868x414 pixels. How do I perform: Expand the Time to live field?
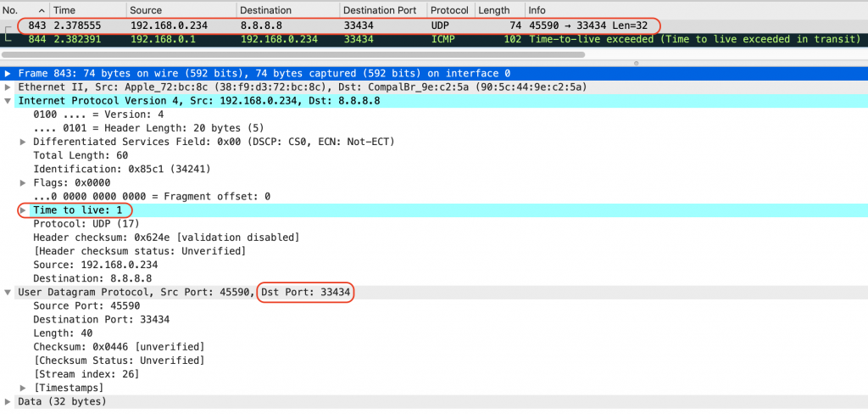coord(24,210)
